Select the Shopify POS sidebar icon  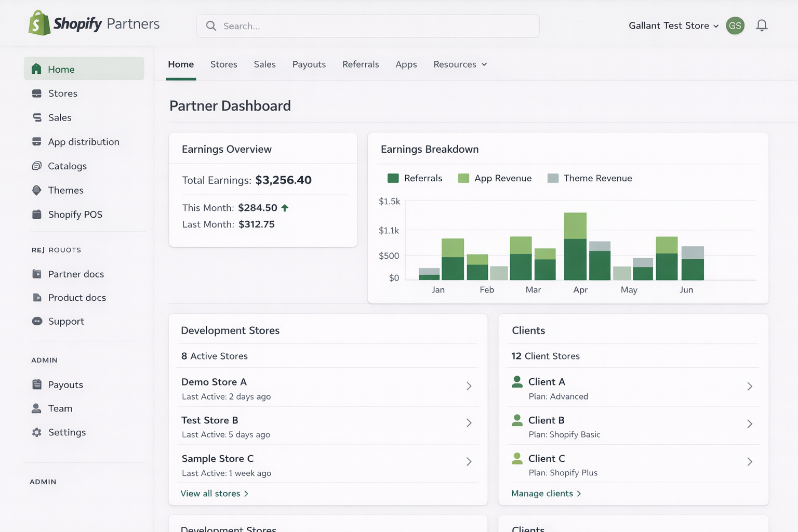[37, 215]
